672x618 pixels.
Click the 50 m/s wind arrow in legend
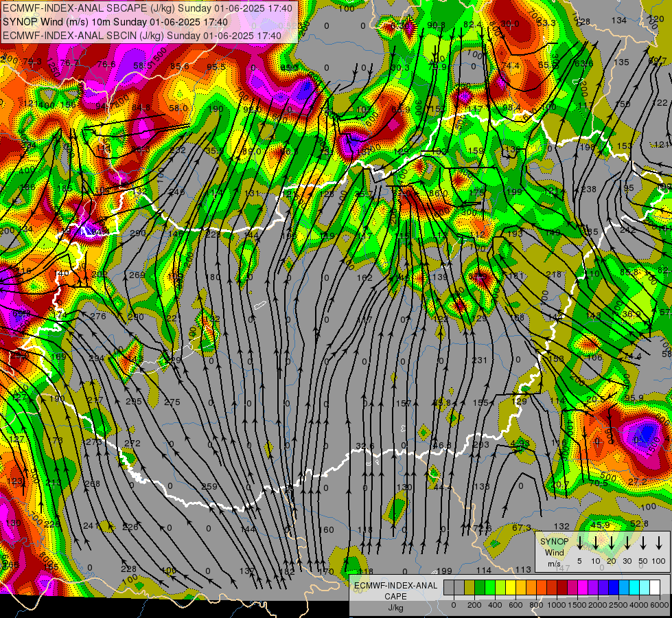click(x=643, y=542)
